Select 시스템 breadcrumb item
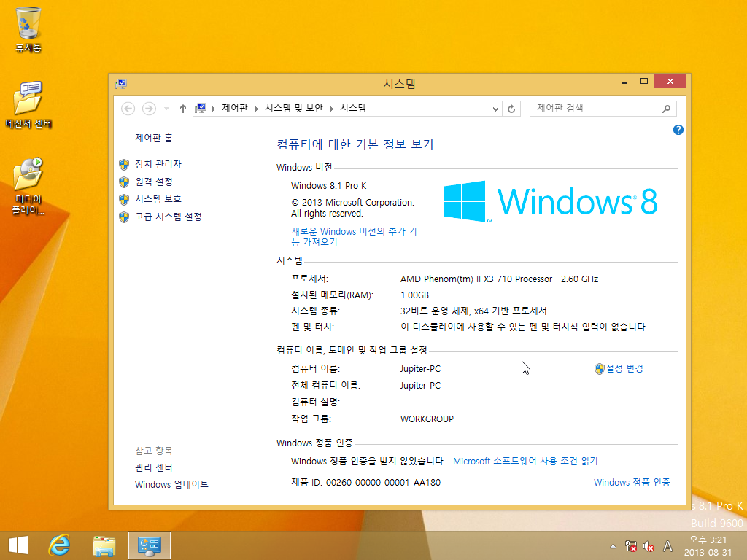747x560 pixels. [x=353, y=108]
